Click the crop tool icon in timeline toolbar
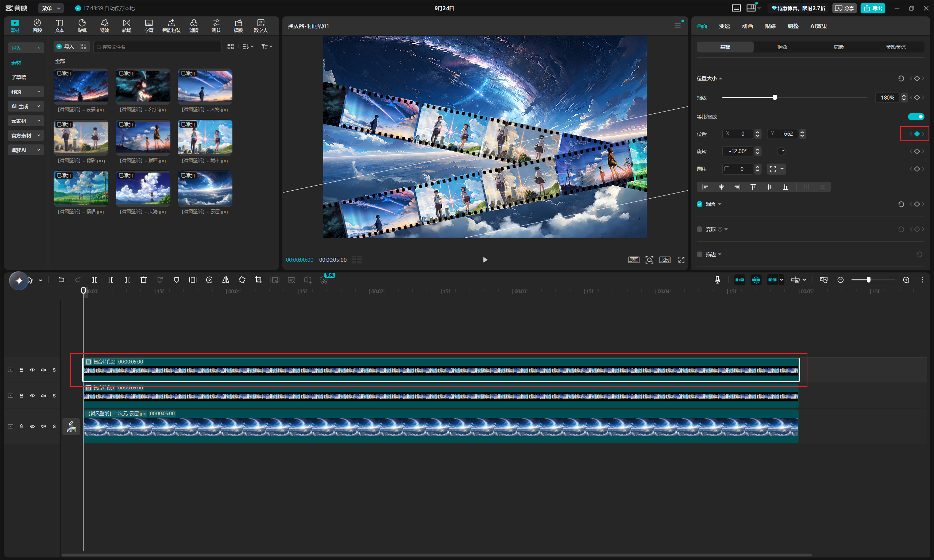Image resolution: width=934 pixels, height=560 pixels. click(x=258, y=280)
